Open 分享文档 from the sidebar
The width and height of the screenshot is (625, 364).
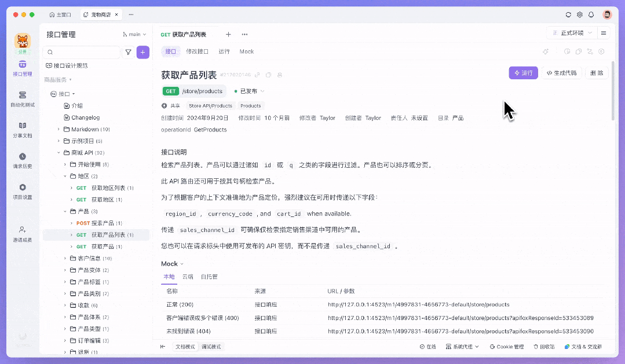click(22, 131)
